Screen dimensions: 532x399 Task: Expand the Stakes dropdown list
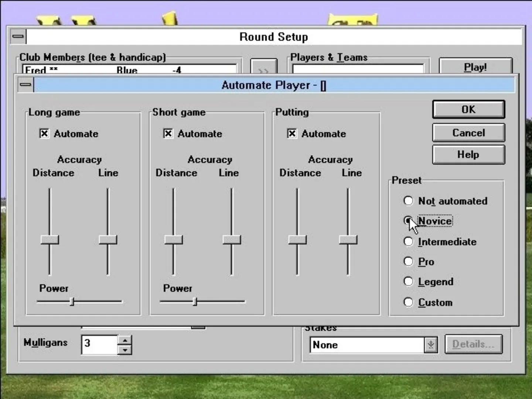431,345
